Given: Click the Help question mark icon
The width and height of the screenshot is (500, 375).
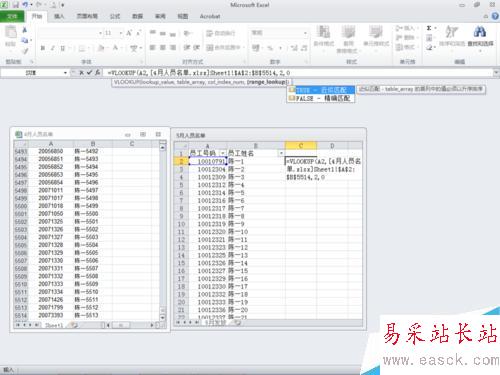Looking at the screenshot, I should point(495,16).
